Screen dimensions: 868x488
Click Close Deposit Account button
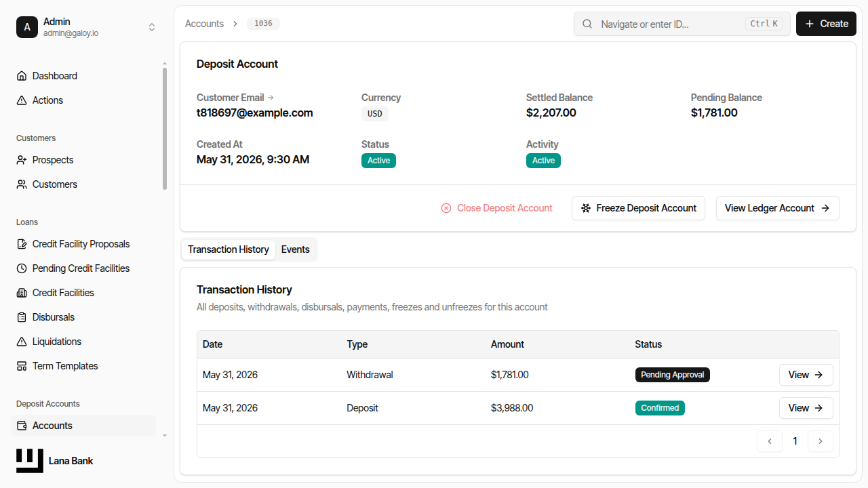point(497,208)
